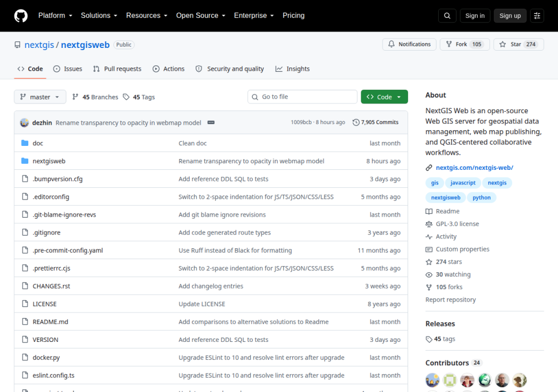
Task: Expand the Resources menu
Action: coord(147,16)
